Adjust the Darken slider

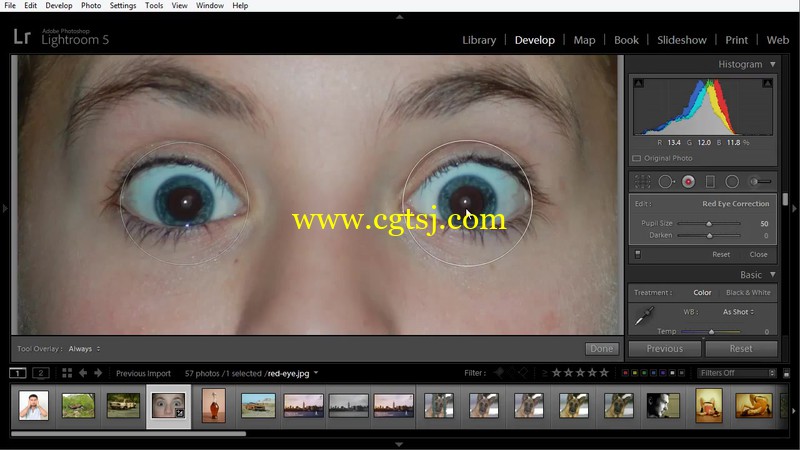[x=709, y=235]
